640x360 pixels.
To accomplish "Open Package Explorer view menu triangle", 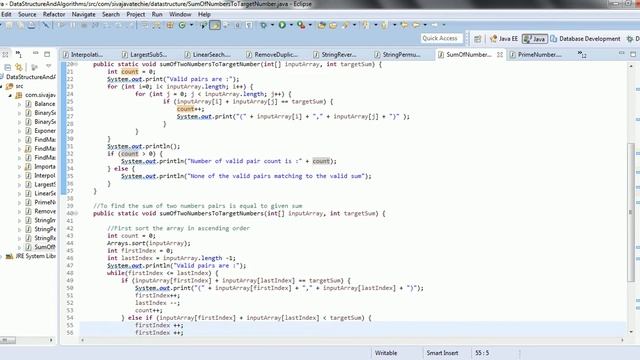I will point(49,66).
